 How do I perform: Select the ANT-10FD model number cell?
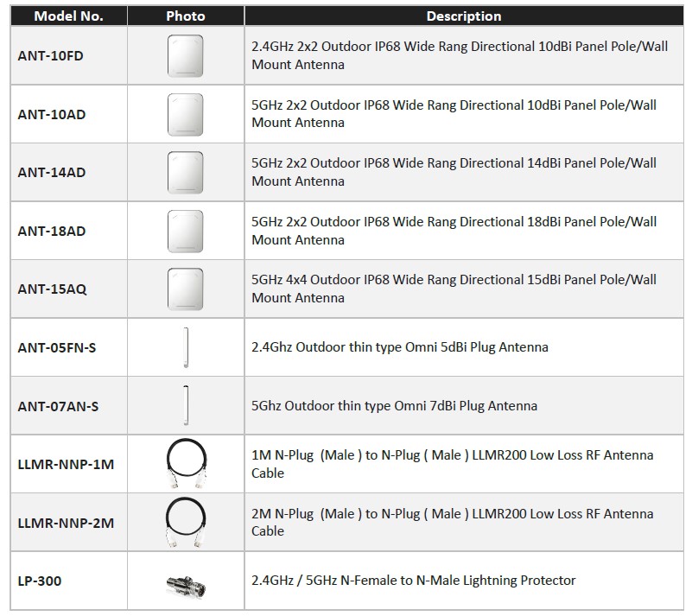pyautogui.click(x=50, y=56)
